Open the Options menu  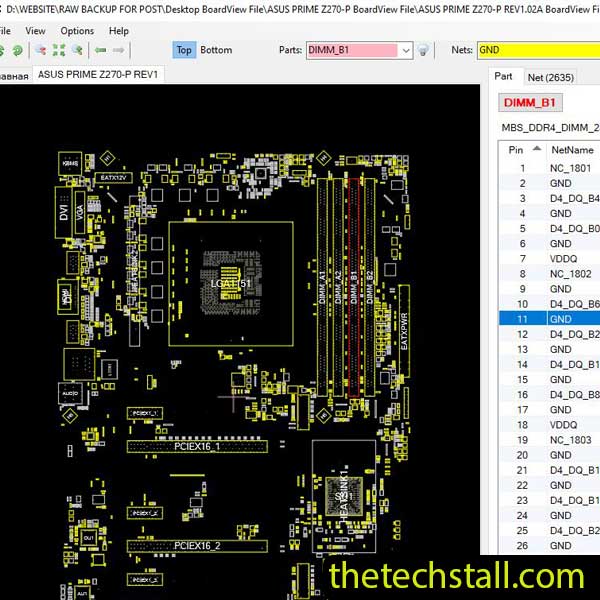point(77,31)
